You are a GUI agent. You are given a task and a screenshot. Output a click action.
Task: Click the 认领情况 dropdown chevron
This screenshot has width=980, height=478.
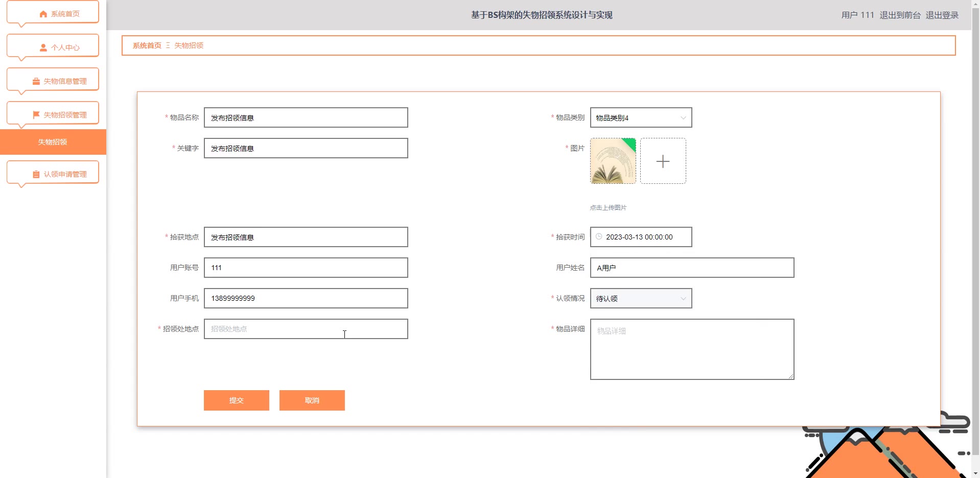[683, 299]
